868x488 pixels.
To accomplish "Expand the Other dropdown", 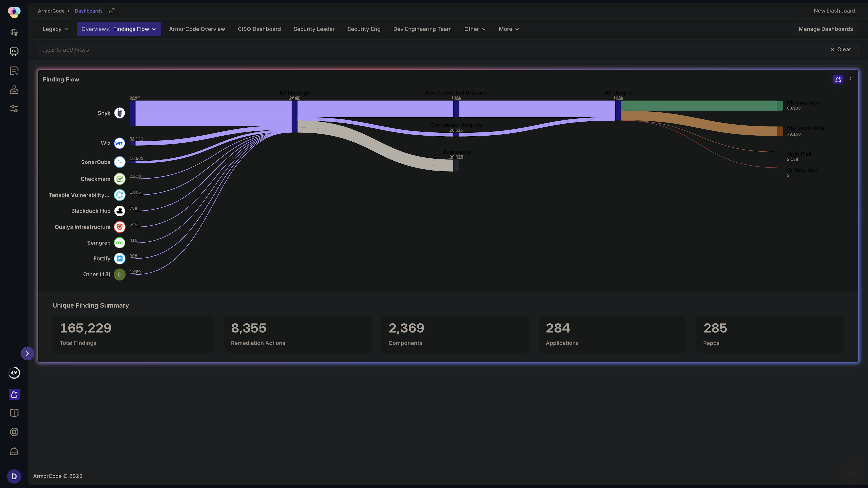I will tap(475, 29).
